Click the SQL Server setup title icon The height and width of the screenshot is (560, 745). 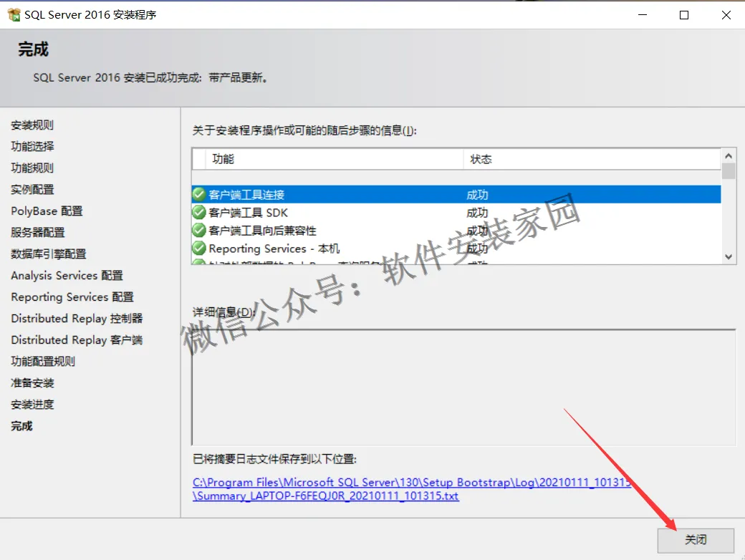pyautogui.click(x=14, y=15)
